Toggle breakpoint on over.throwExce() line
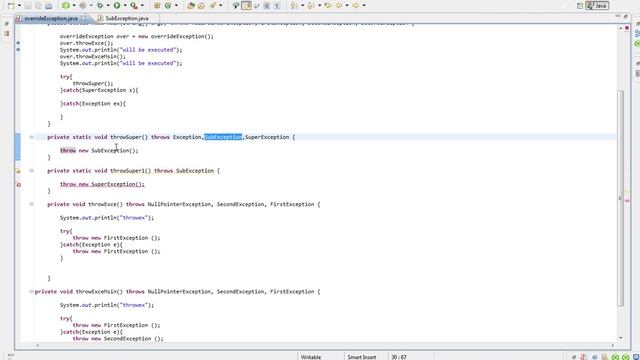The height and width of the screenshot is (360, 640). click(18, 43)
